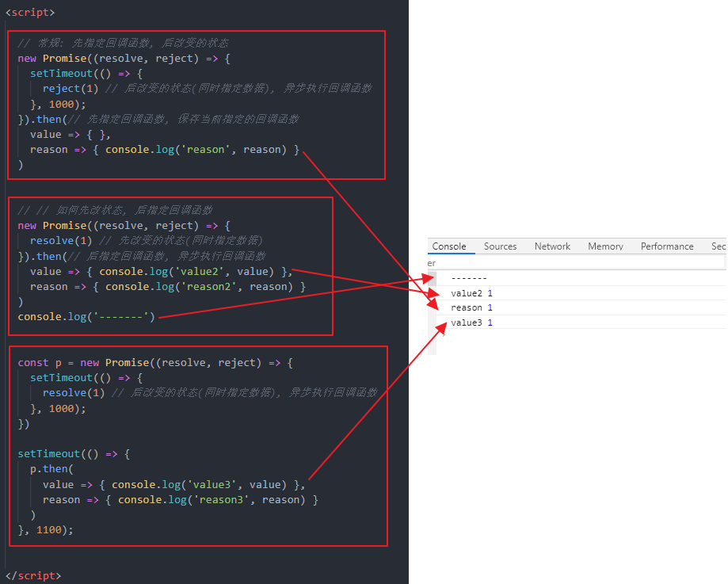This screenshot has width=728, height=584.
Task: Click the console.log('-------') statement
Action: (x=86, y=317)
